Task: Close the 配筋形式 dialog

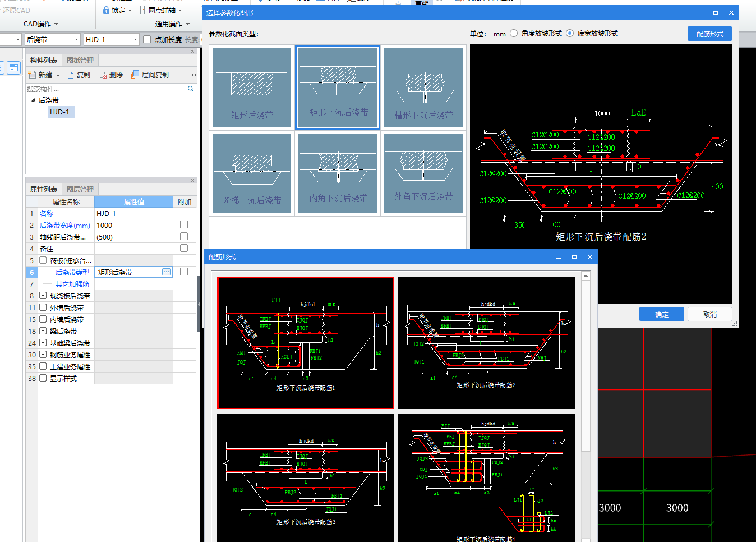Action: (x=590, y=256)
